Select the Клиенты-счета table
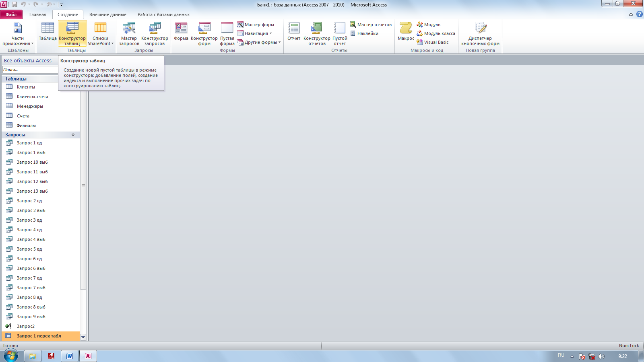The width and height of the screenshot is (644, 362). tap(41, 97)
